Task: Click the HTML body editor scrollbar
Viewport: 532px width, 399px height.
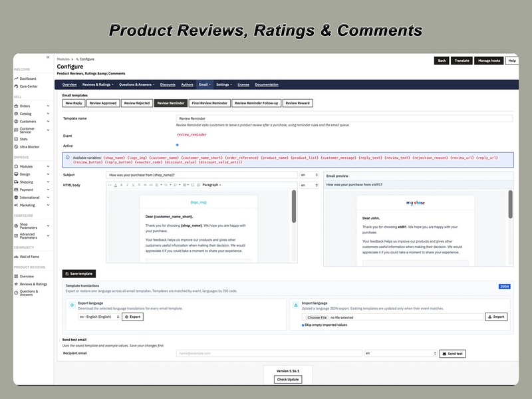Action: 294,206
